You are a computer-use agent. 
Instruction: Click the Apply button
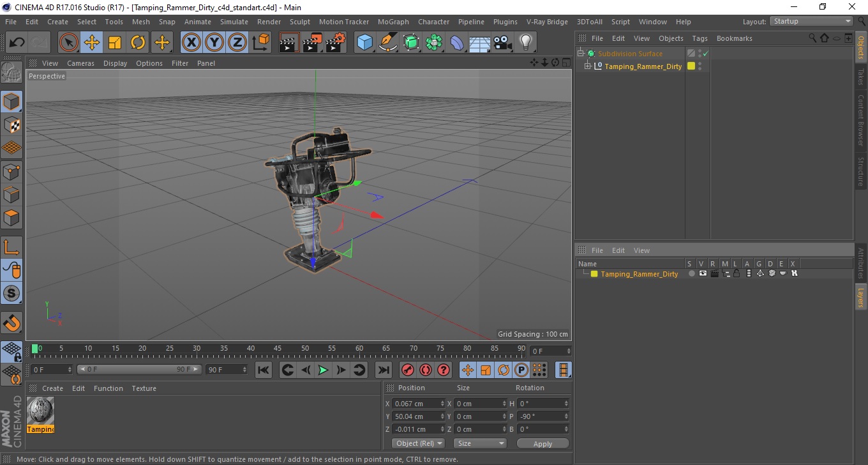coord(542,444)
